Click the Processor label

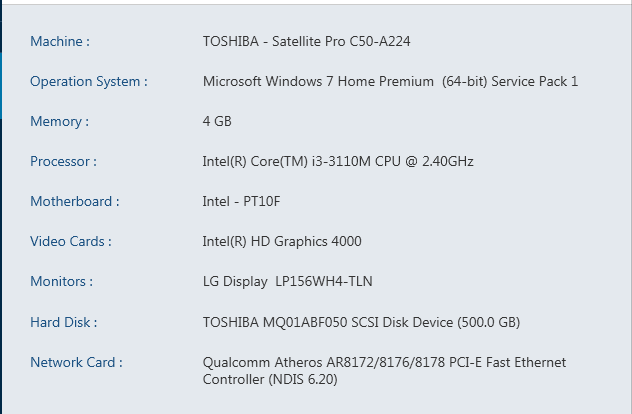coord(64,162)
